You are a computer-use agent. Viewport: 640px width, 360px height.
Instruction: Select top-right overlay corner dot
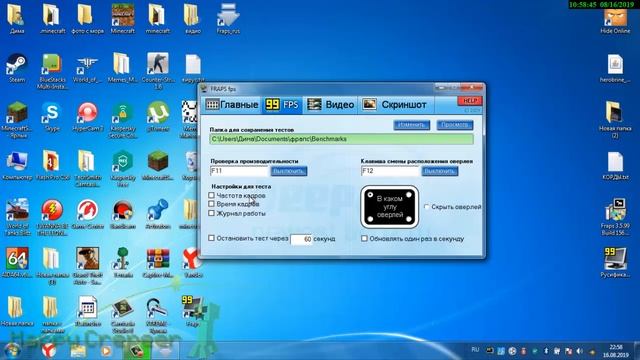[x=409, y=195]
